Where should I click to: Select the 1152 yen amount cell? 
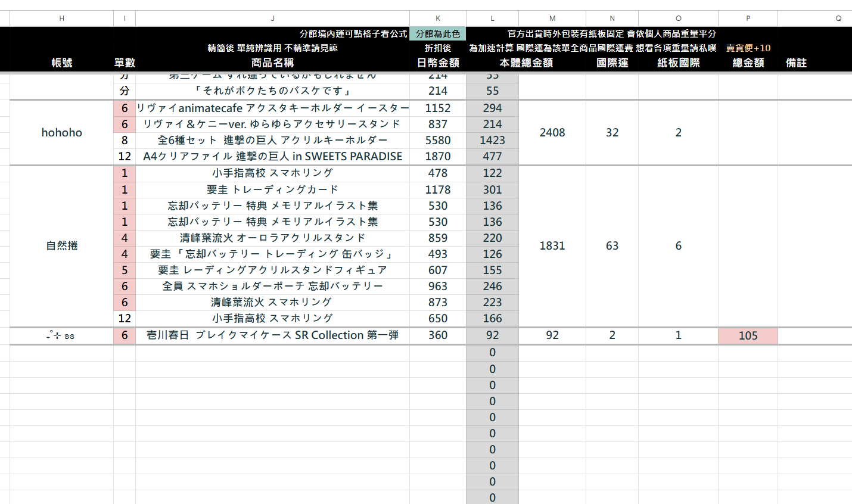tap(438, 108)
